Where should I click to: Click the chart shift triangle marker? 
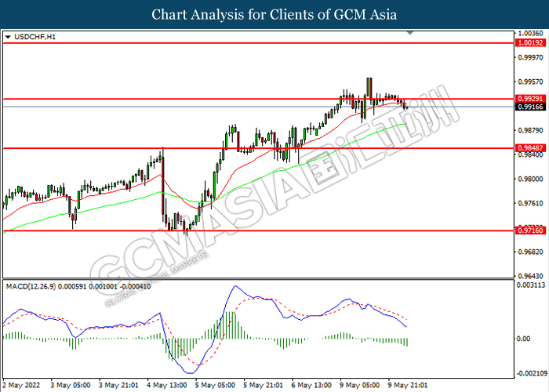click(x=410, y=33)
